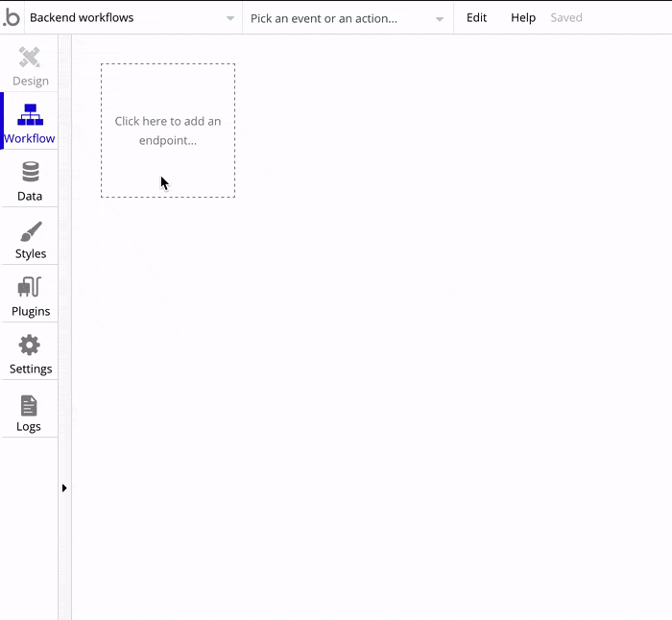Click the Bubble logo in top-left corner
The width and height of the screenshot is (672, 620).
click(x=12, y=17)
